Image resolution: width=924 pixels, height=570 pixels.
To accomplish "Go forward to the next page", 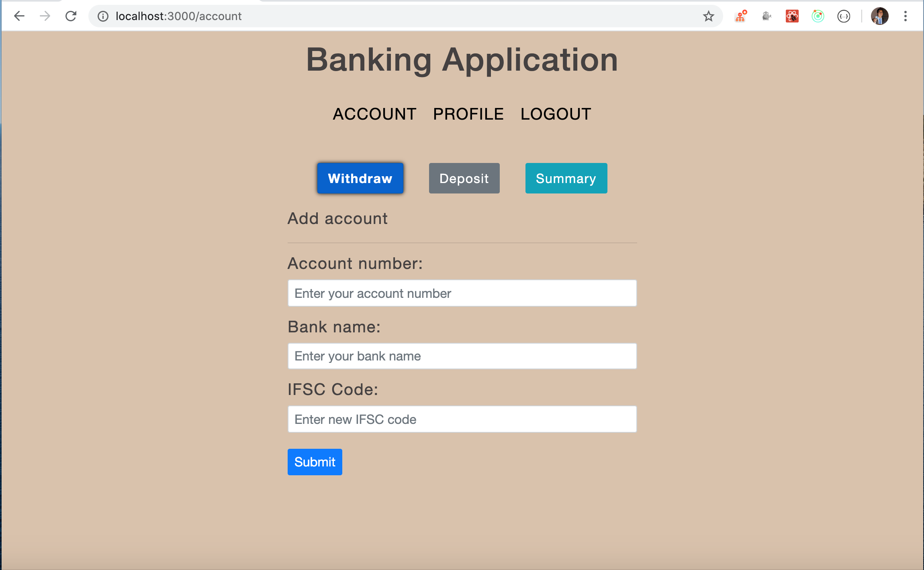I will (x=44, y=16).
